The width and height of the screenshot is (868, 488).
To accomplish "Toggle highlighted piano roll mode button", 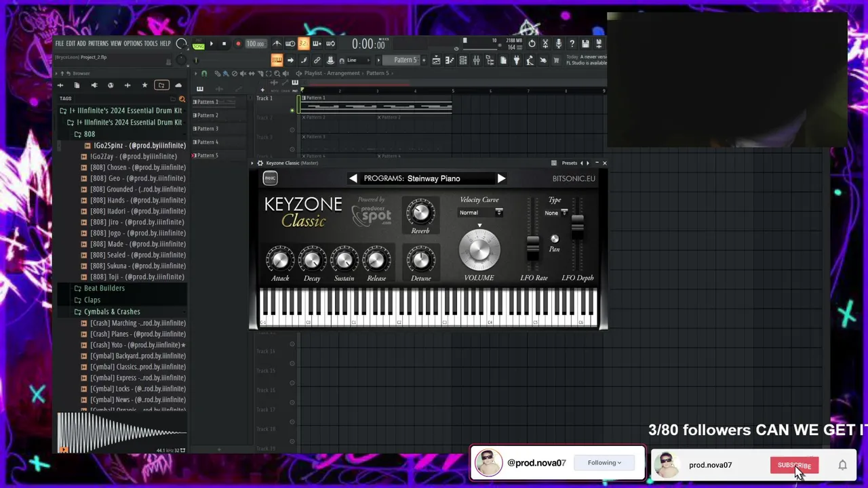I will [277, 60].
